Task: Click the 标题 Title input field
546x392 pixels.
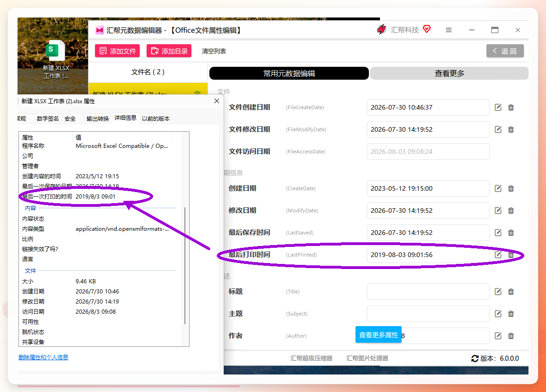Action: pos(428,292)
